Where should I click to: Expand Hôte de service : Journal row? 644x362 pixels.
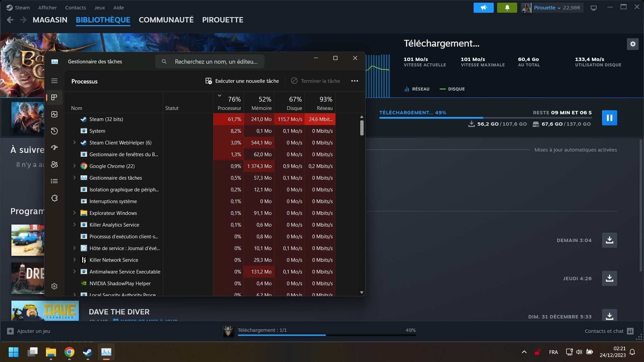pos(74,248)
